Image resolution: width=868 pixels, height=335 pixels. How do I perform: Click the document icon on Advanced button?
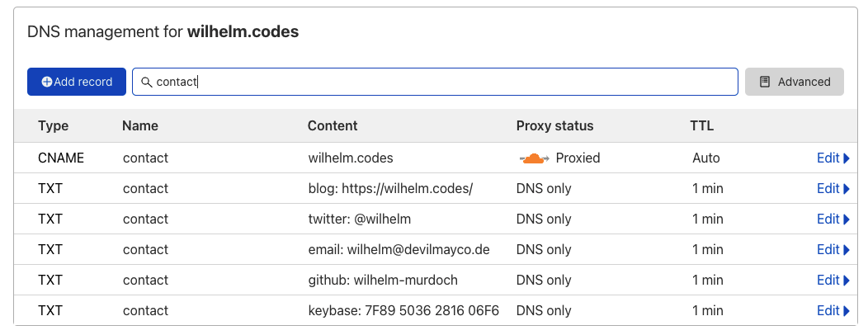point(765,82)
